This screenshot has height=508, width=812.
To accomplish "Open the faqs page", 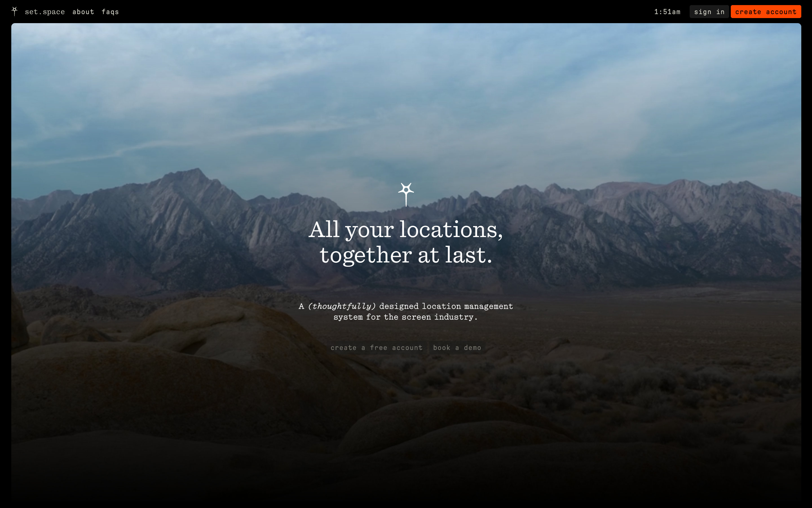I will point(110,12).
